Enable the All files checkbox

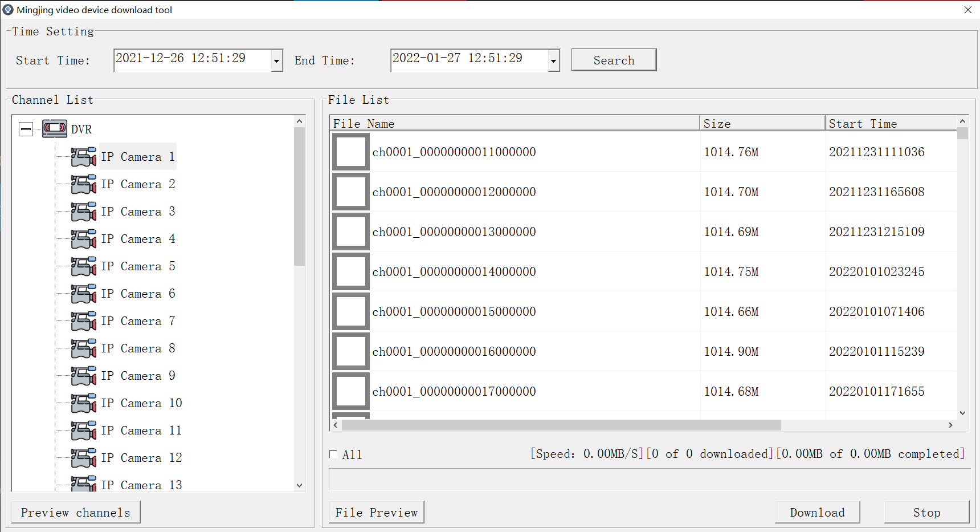333,454
